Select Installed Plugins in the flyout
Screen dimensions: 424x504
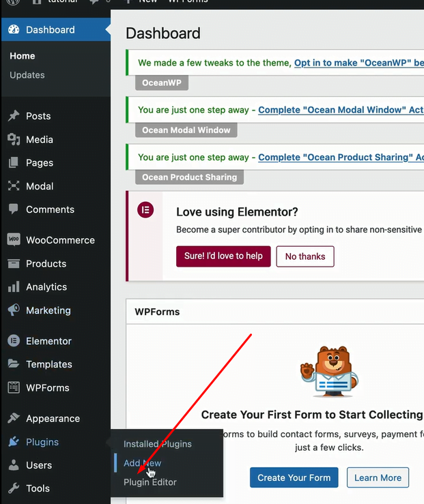click(x=158, y=444)
